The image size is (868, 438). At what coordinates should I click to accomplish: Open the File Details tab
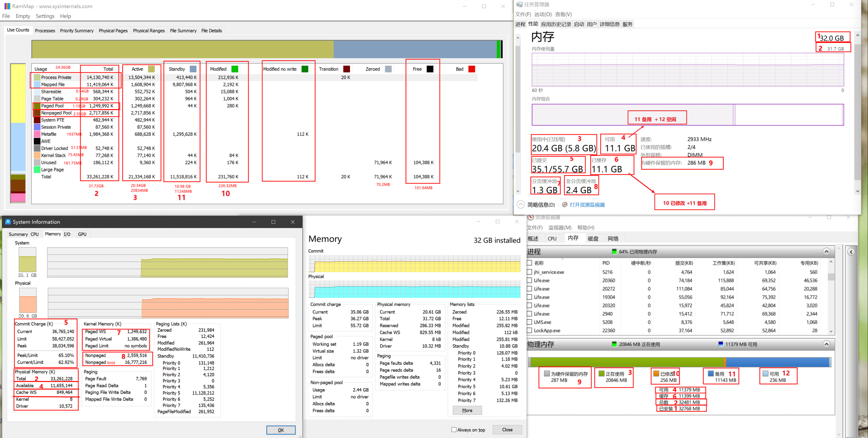point(211,31)
